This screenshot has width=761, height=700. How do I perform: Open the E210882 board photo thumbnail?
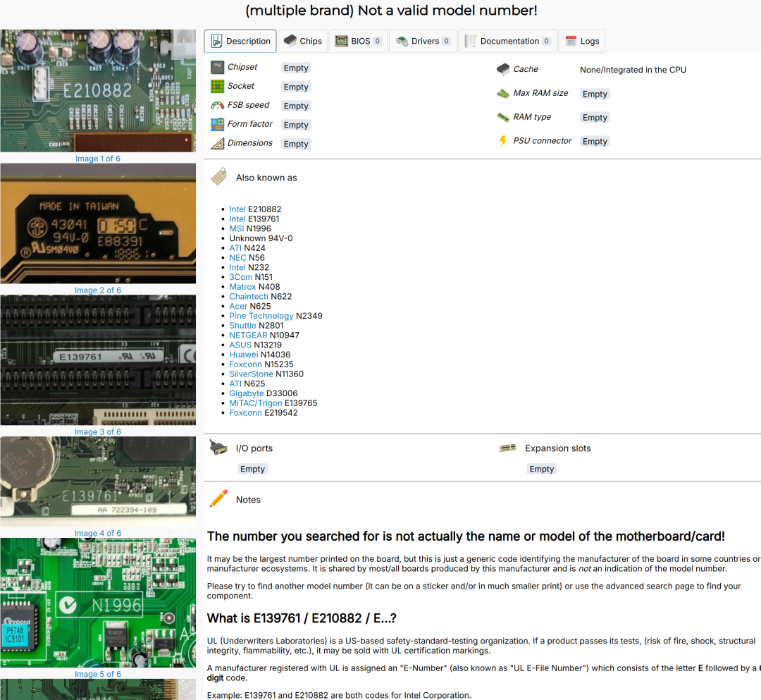pyautogui.click(x=98, y=91)
